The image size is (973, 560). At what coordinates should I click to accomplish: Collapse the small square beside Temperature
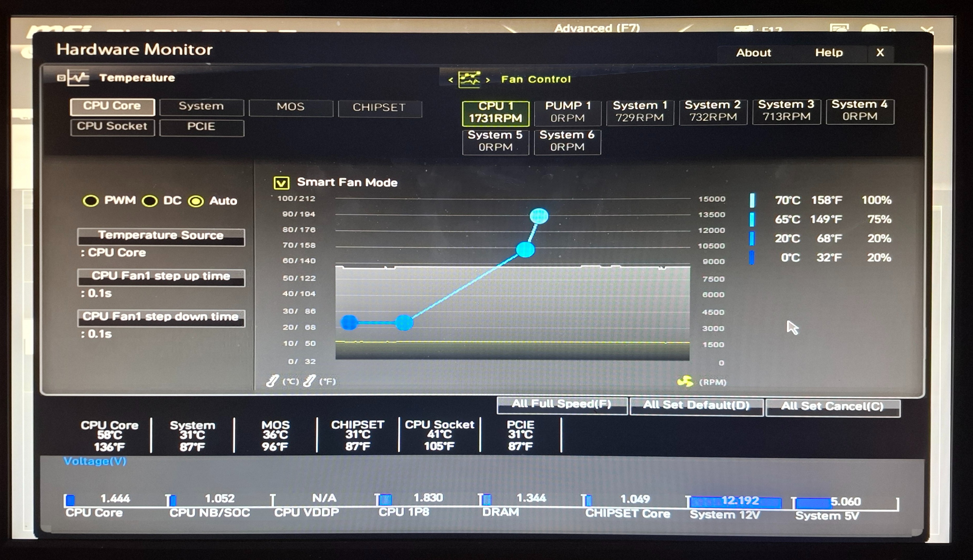pos(61,78)
